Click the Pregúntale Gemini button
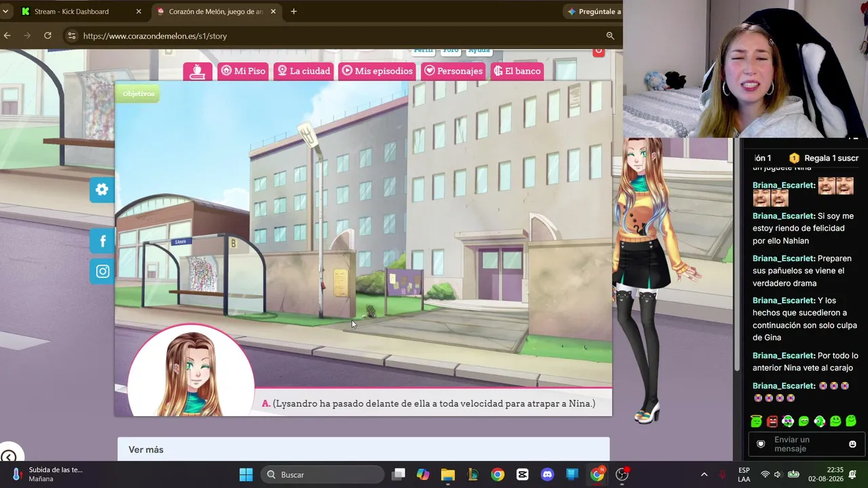 click(594, 12)
